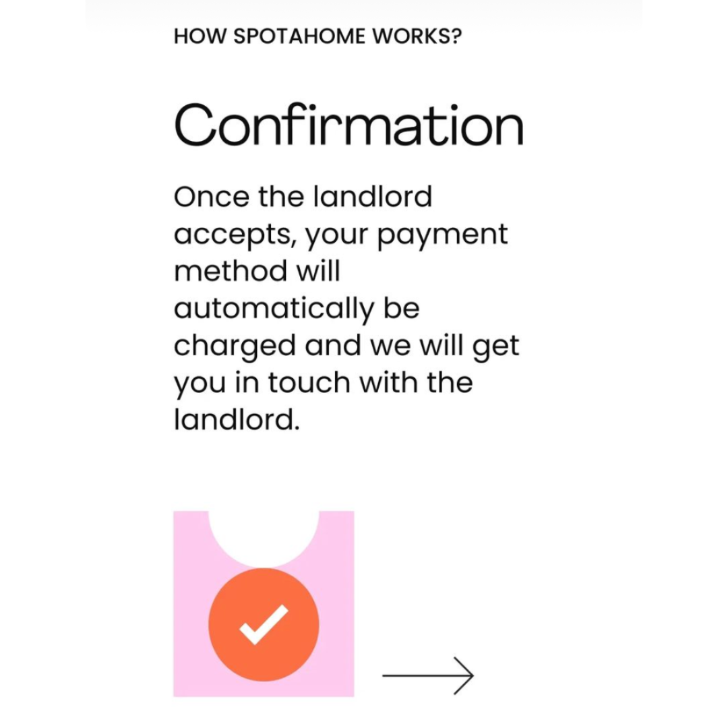The width and height of the screenshot is (728, 728).
Task: Select the "accepts, your payment" line
Action: tap(341, 236)
